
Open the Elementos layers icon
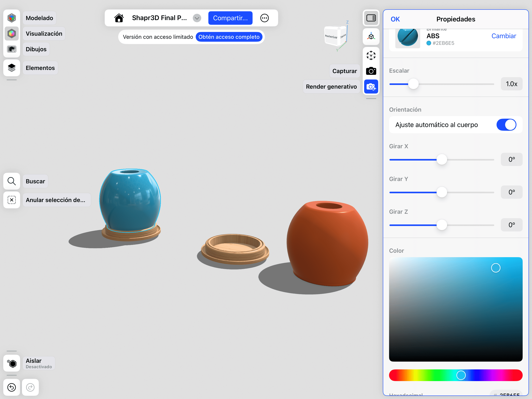click(x=11, y=68)
